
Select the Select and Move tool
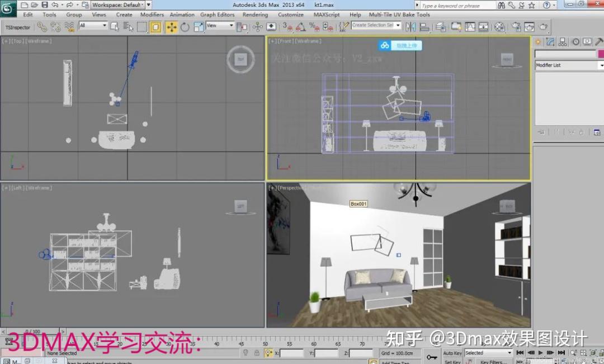[172, 26]
